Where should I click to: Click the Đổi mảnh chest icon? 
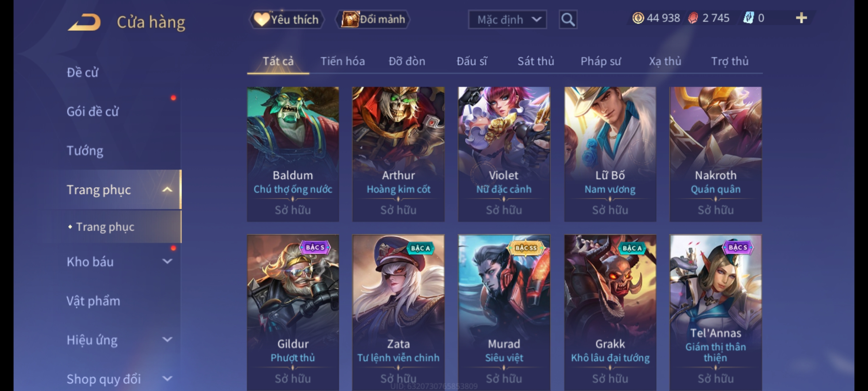[350, 19]
